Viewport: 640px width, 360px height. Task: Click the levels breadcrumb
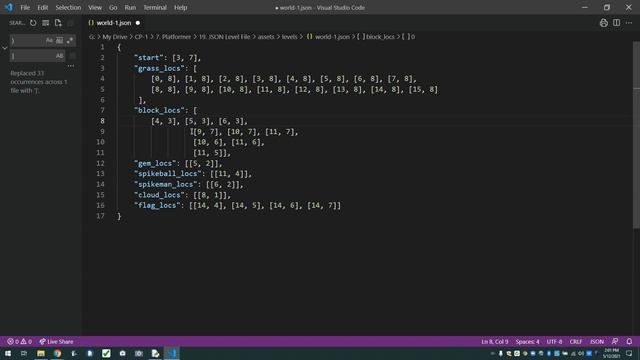289,37
